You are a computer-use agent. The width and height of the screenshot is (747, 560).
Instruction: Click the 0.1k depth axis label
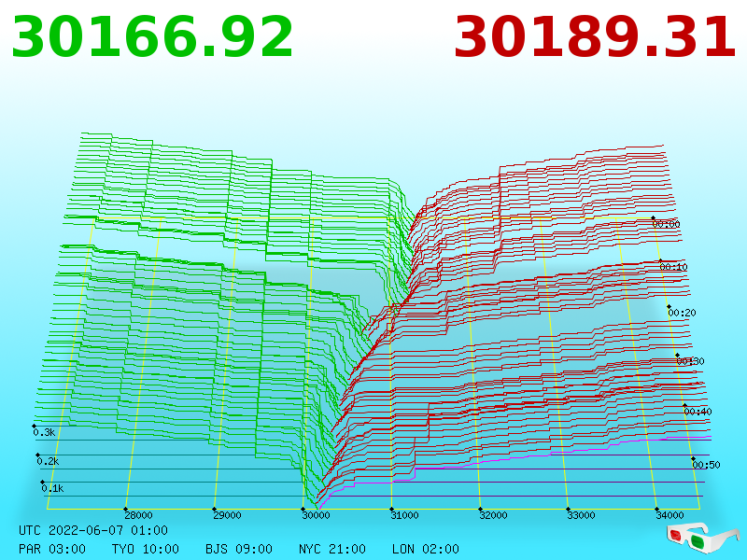pos(52,488)
